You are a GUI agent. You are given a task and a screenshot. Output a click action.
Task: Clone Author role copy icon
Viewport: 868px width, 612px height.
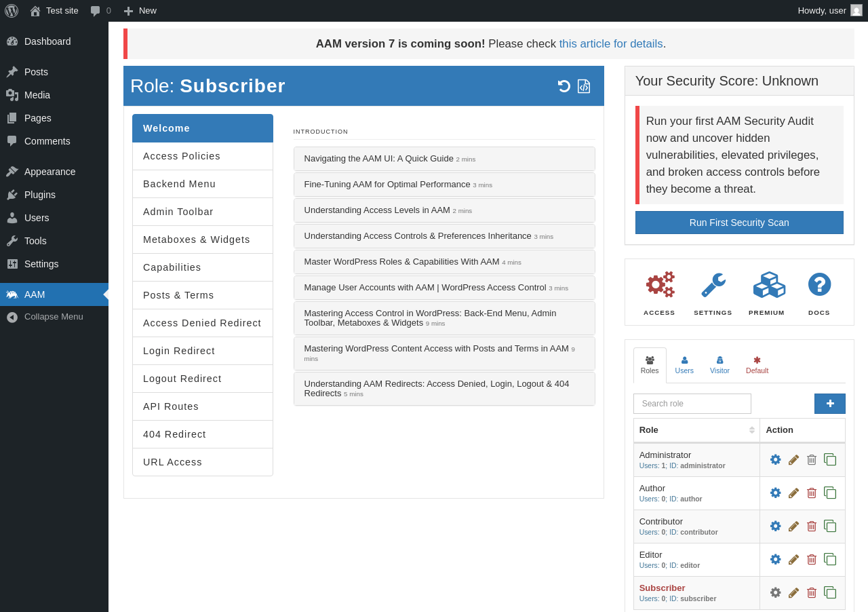830,493
